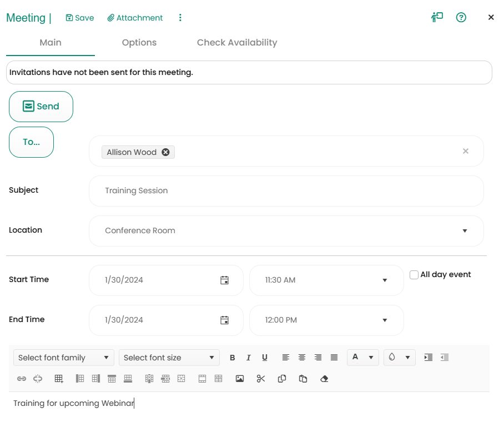Image resolution: width=504 pixels, height=432 pixels.
Task: Open the End Time calendar picker
Action: coord(224,320)
